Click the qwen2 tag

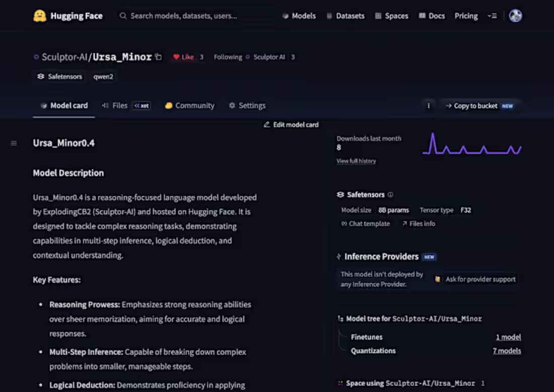point(103,76)
